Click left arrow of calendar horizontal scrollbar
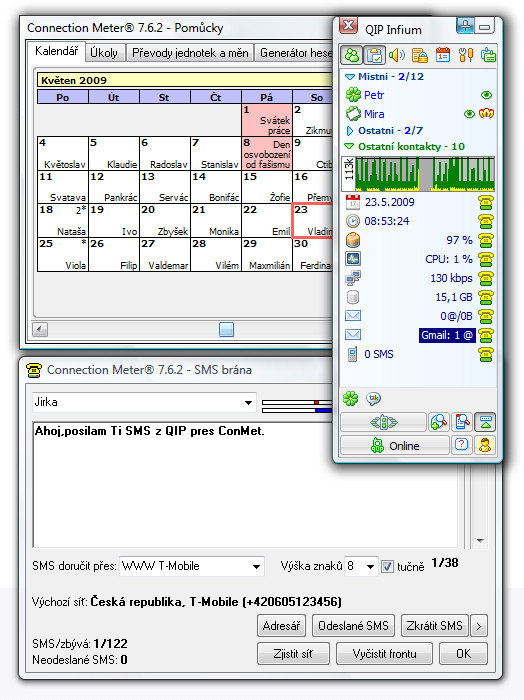Screen dimensions: 524x700 (40, 330)
